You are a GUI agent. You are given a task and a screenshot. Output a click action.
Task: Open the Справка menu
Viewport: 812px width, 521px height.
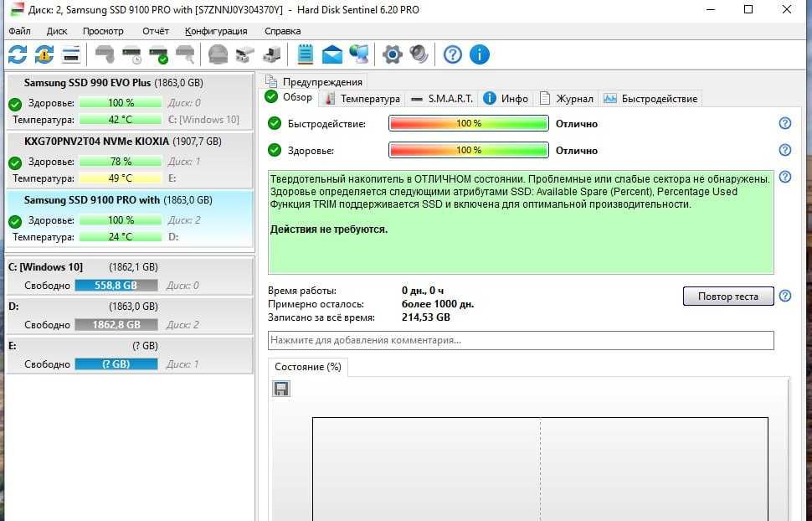(282, 31)
